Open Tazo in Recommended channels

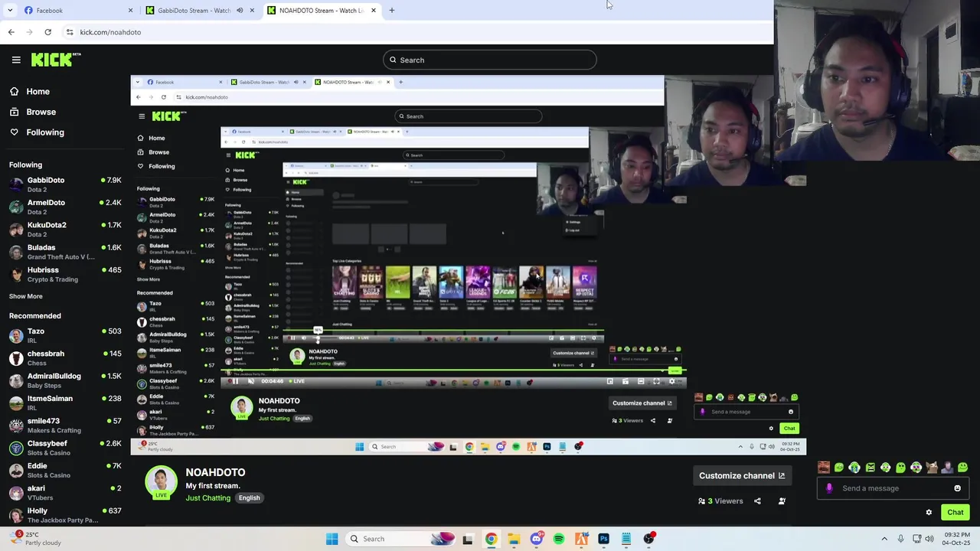click(x=65, y=335)
